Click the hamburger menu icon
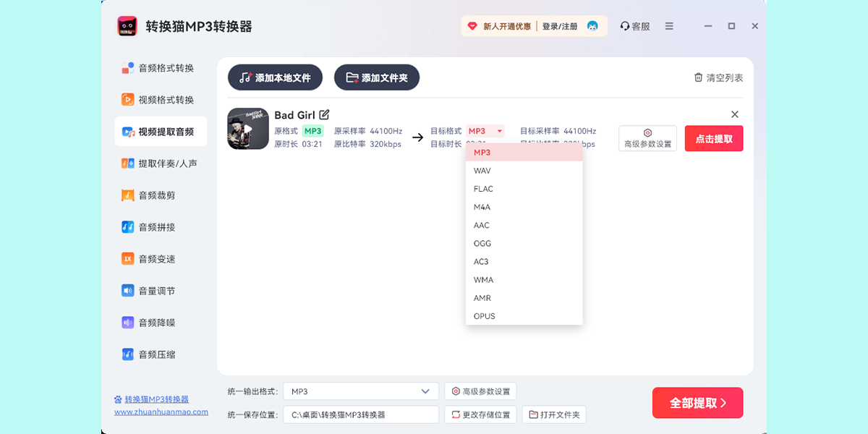868x434 pixels. click(x=669, y=25)
